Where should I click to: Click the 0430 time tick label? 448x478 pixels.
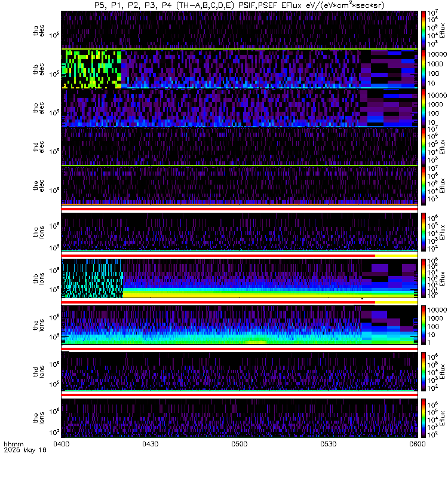[151, 444]
